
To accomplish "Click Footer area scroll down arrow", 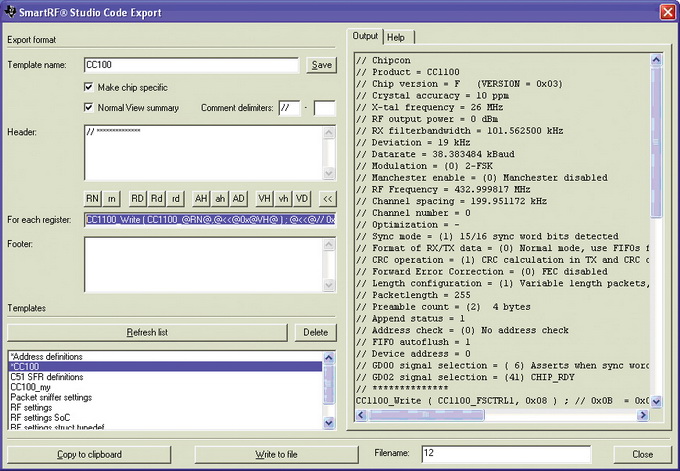I will click(x=329, y=285).
